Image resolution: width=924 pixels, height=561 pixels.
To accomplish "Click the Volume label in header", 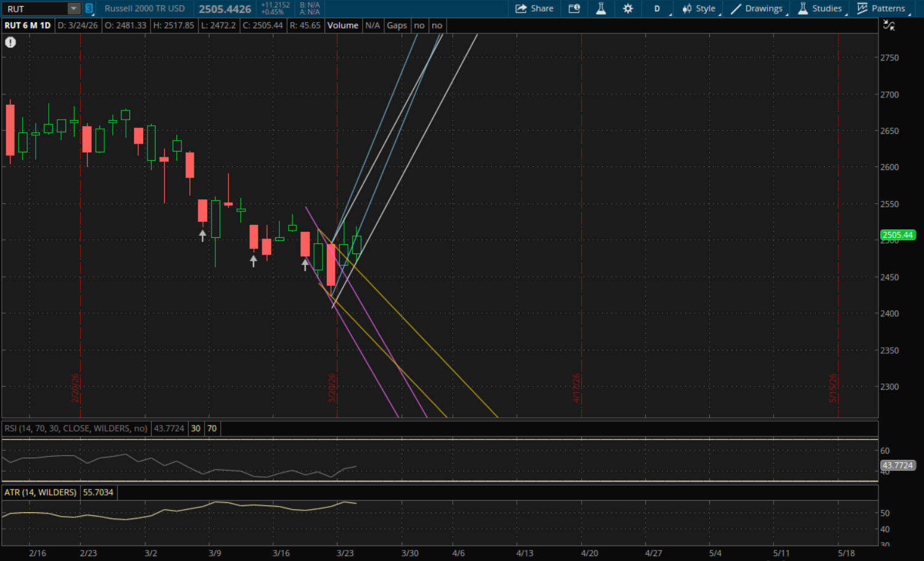I will click(342, 25).
